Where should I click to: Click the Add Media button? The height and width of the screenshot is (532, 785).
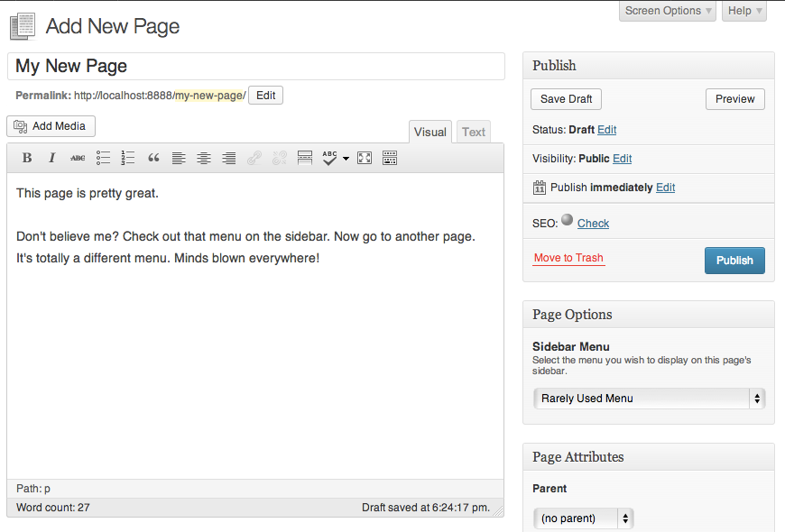click(x=51, y=126)
